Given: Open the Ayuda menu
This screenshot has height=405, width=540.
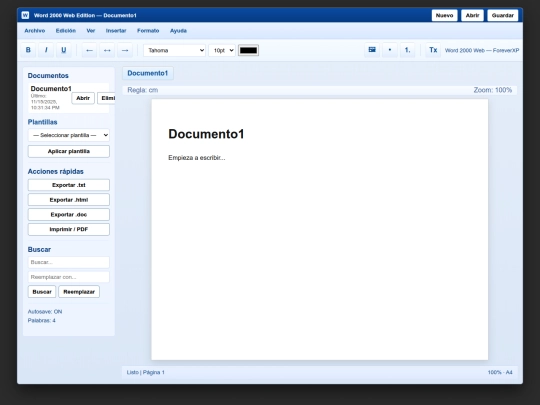Looking at the screenshot, I should tap(178, 31).
